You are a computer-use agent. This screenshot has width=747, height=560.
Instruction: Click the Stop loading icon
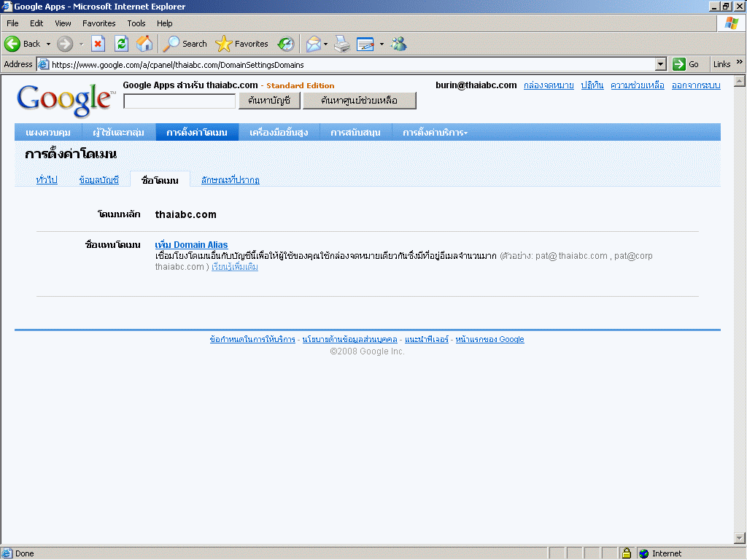(x=98, y=44)
